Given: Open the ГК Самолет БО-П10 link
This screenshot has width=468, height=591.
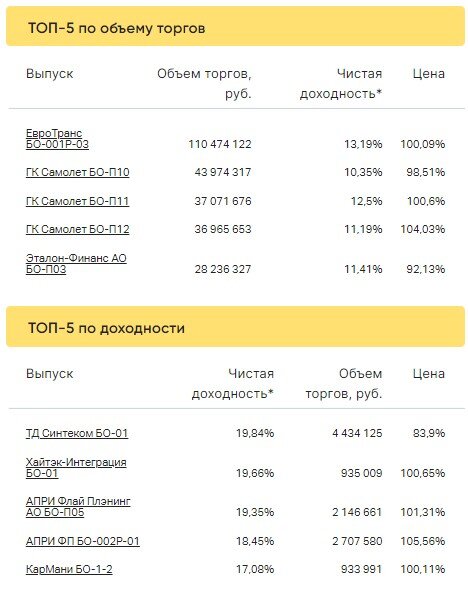Looking at the screenshot, I should 78,172.
